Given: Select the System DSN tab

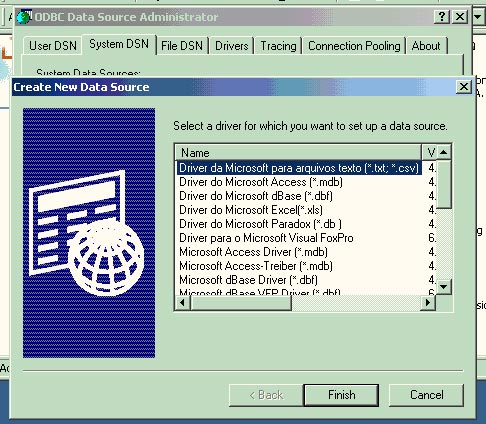Looking at the screenshot, I should (x=119, y=44).
